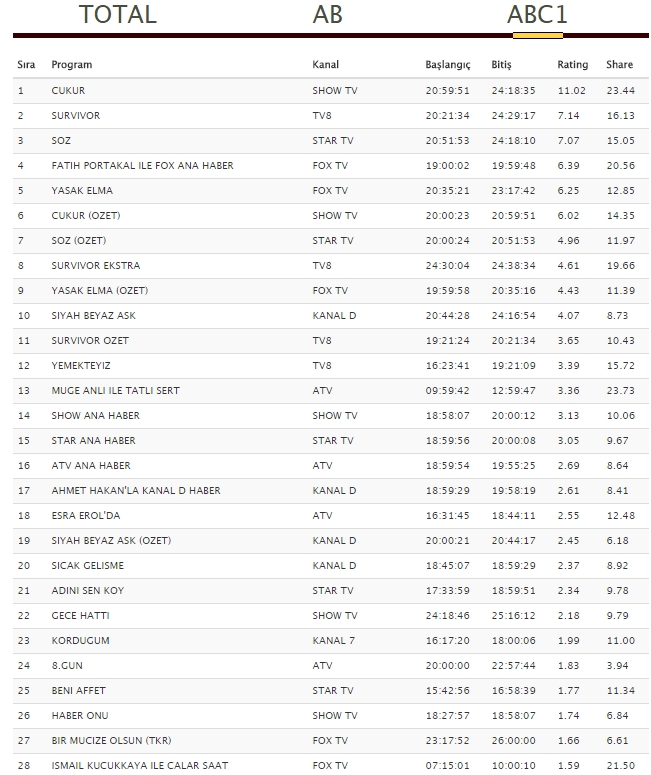Select the KORDUGUM row on Kanal 7
Viewport: 651px width, 775px height.
pyautogui.click(x=331, y=641)
